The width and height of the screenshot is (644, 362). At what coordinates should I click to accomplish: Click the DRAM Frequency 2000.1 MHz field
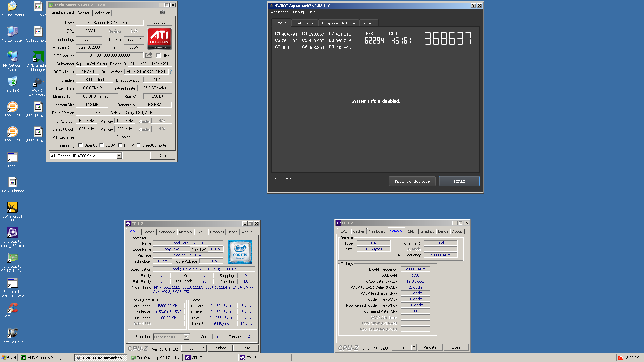point(415,269)
